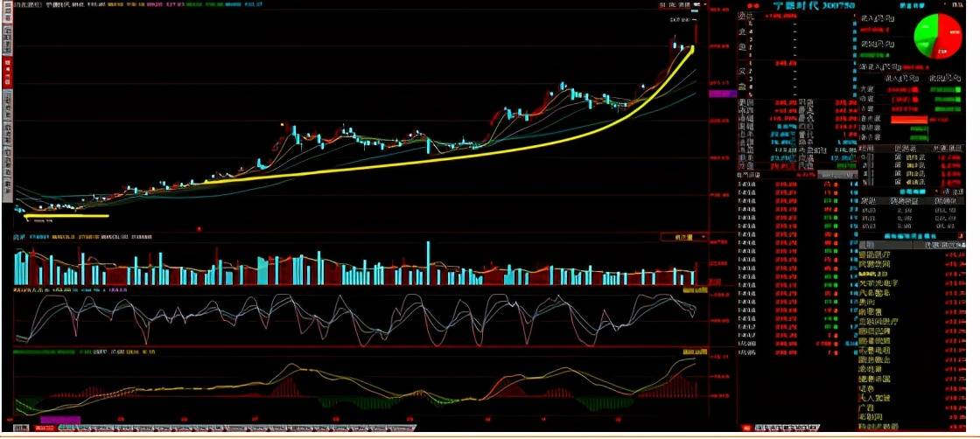Select the red second tab in the bottom strip
The height and width of the screenshot is (439, 980).
(x=45, y=428)
